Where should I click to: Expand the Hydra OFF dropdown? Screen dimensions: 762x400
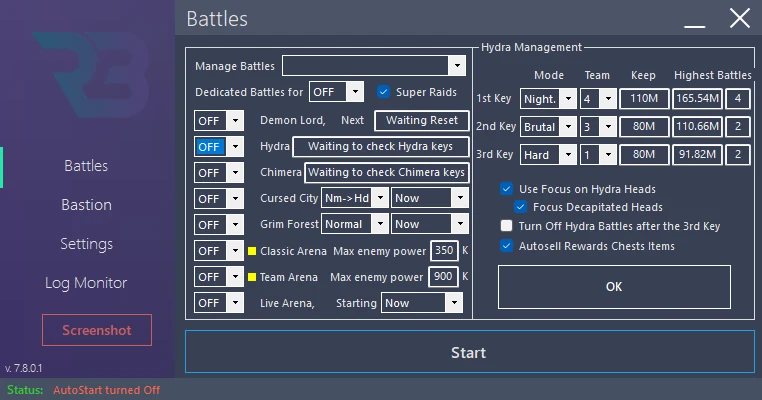(235, 147)
